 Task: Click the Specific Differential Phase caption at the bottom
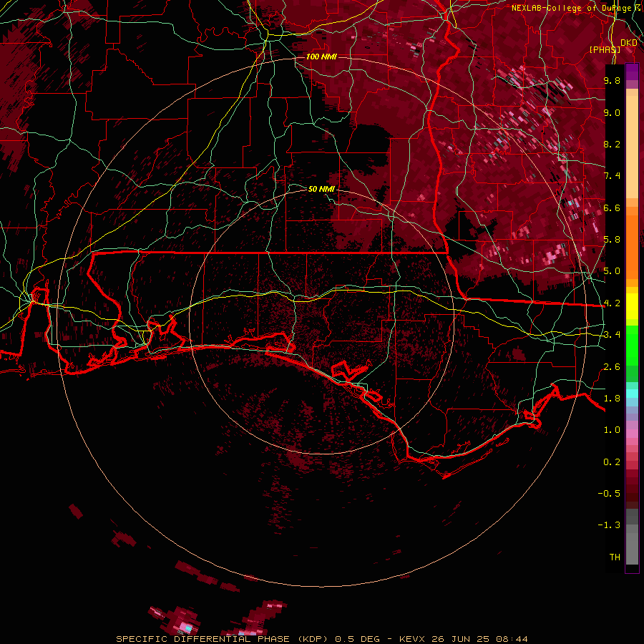321,639
